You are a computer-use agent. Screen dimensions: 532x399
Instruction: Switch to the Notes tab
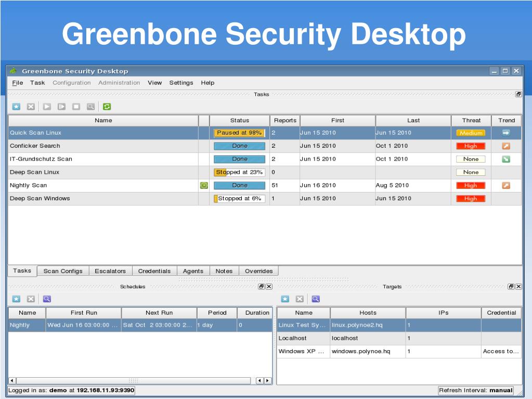point(224,271)
